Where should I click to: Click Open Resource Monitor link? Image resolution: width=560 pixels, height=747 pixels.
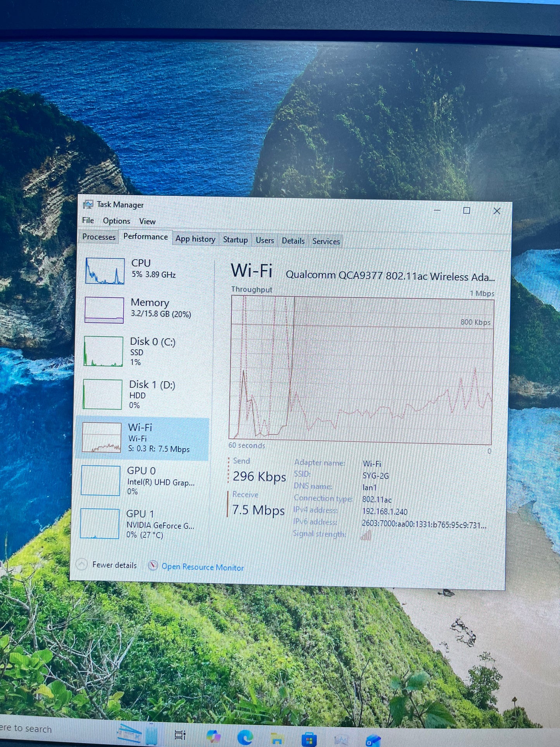pos(203,567)
